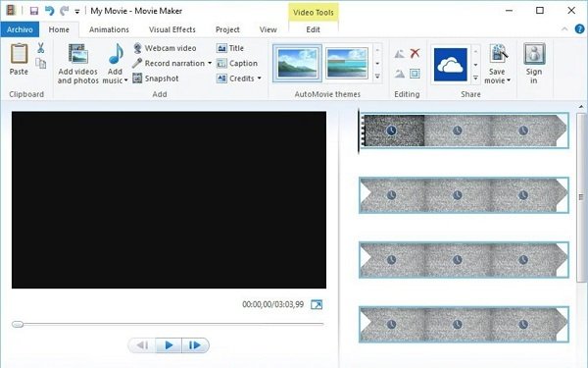
Task: Click the Add music note icon
Action: tap(116, 54)
